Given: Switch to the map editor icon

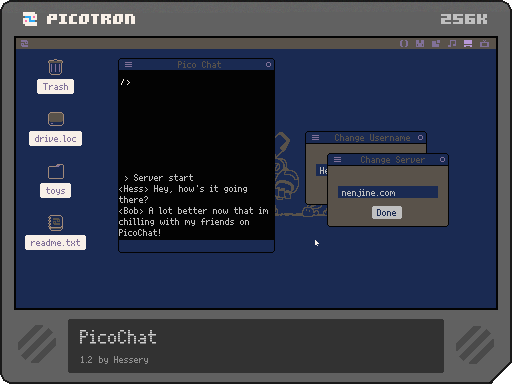Looking at the screenshot, I should click(x=436, y=44).
